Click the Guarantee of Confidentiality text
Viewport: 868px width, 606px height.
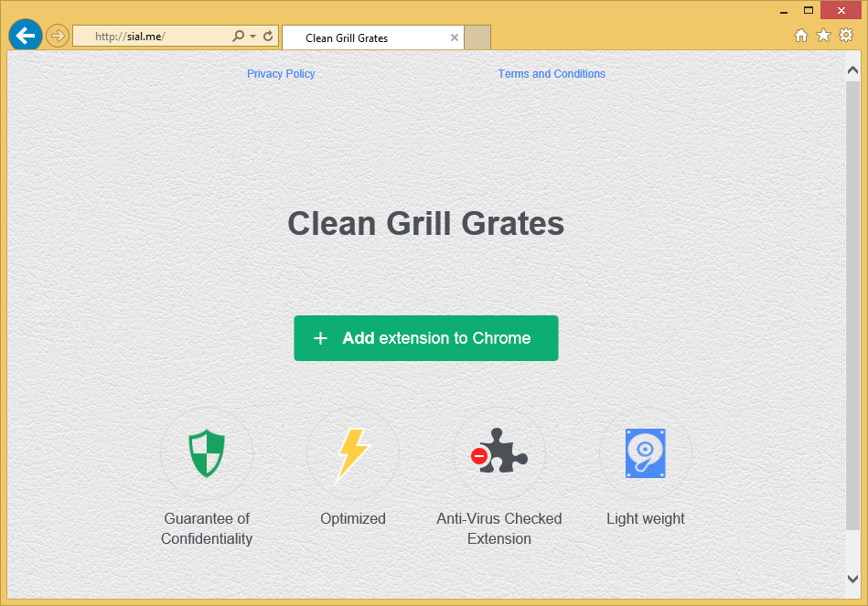207,528
